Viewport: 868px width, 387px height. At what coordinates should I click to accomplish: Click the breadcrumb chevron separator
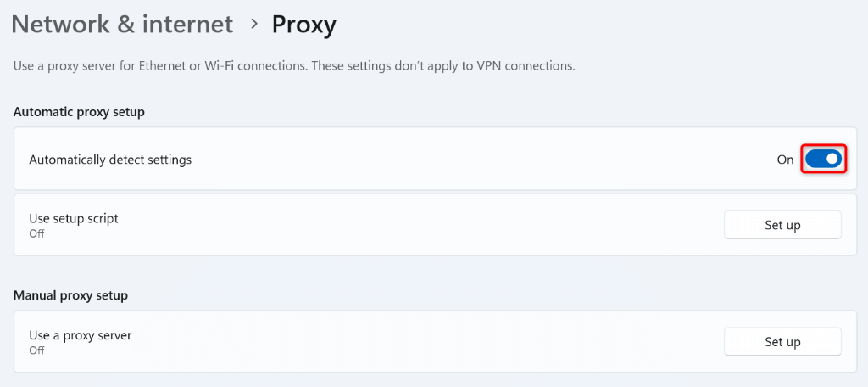point(253,25)
